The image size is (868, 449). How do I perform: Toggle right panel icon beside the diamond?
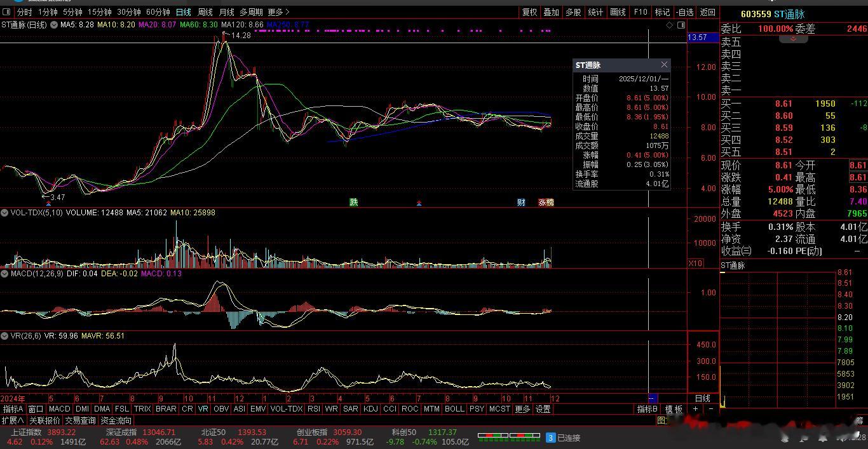[681, 25]
